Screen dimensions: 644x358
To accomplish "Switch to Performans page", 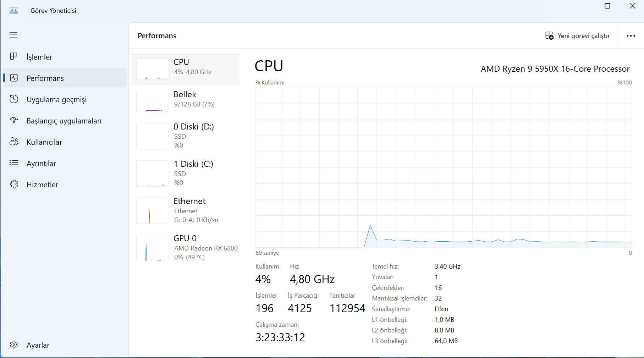I will [x=65, y=78].
